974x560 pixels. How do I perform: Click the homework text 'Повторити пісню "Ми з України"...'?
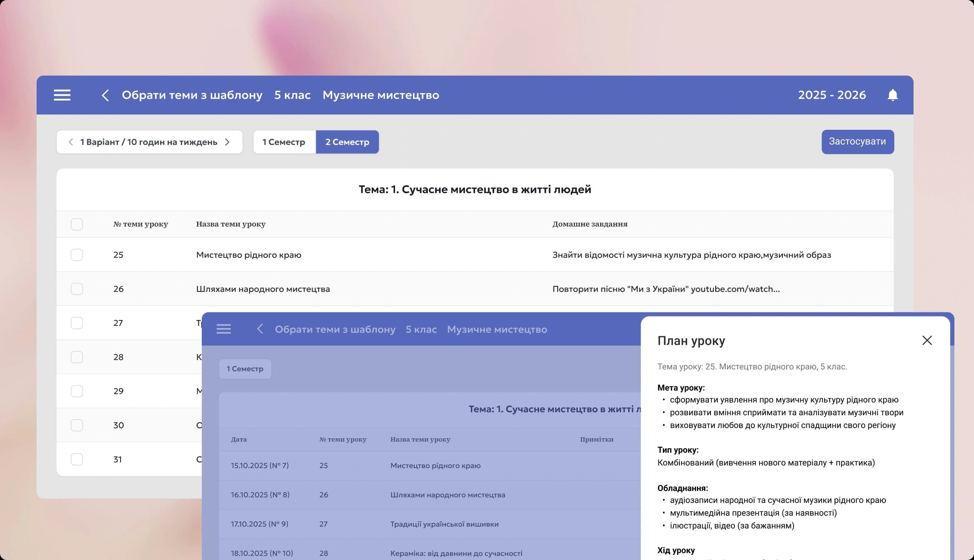(666, 289)
